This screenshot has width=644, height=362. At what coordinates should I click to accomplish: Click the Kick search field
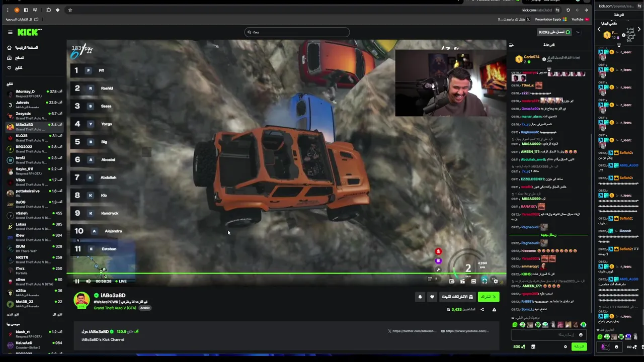297,32
